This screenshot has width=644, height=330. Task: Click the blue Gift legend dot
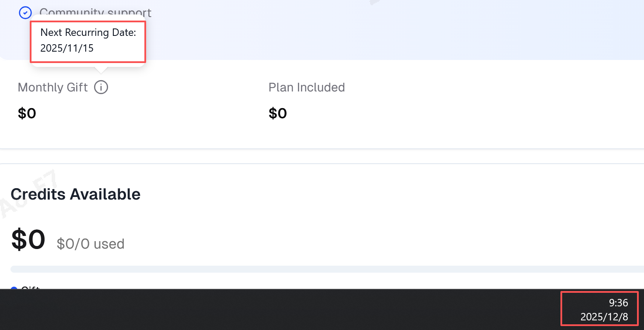pos(14,288)
